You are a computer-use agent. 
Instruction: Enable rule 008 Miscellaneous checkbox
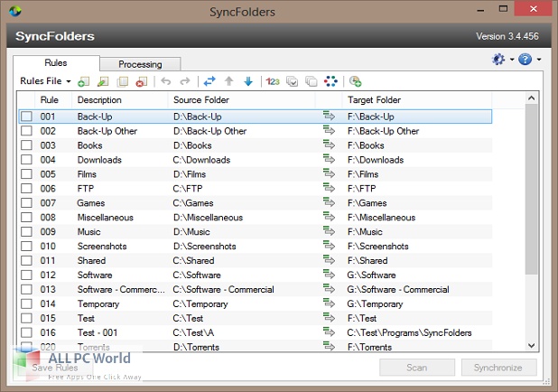point(26,217)
